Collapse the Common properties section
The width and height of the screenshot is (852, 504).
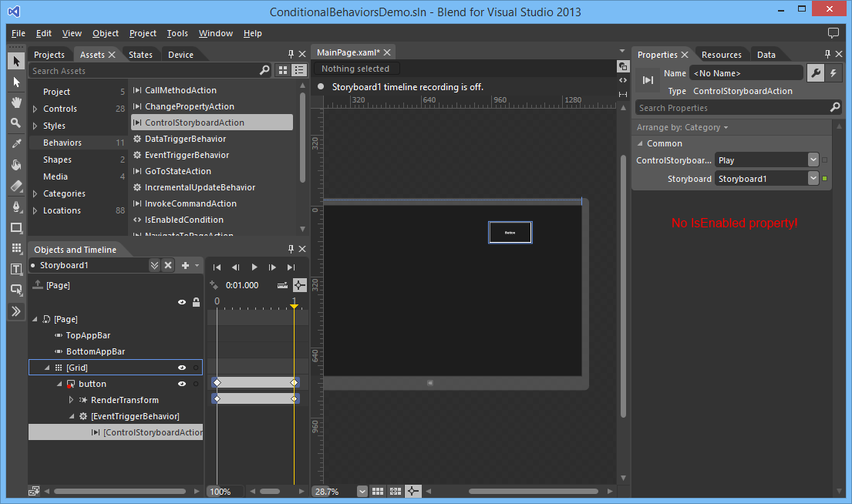640,143
